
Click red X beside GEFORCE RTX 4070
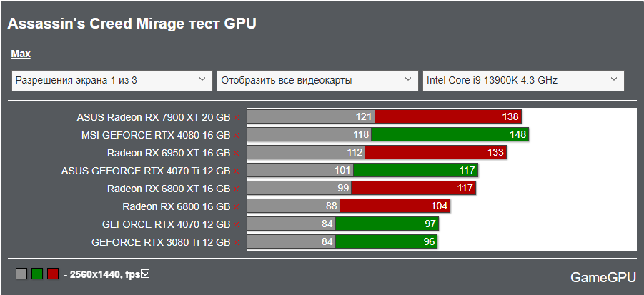(x=237, y=225)
